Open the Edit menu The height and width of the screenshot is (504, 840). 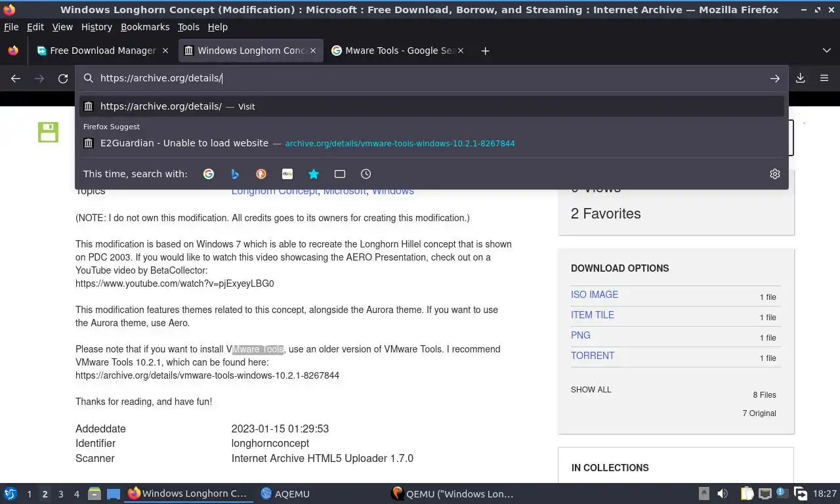coord(35,27)
